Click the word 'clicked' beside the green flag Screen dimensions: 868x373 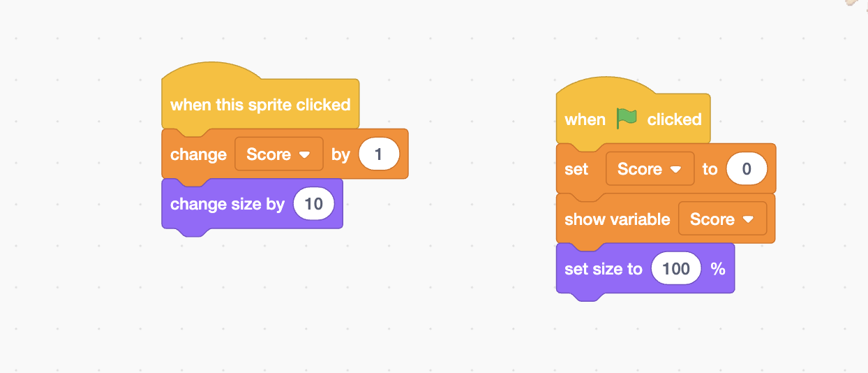674,119
